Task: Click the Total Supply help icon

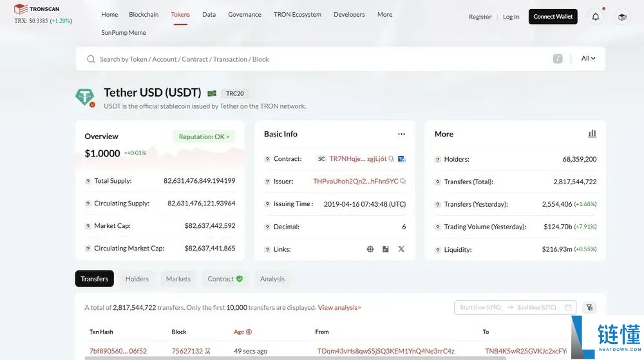Action: pyautogui.click(x=88, y=181)
